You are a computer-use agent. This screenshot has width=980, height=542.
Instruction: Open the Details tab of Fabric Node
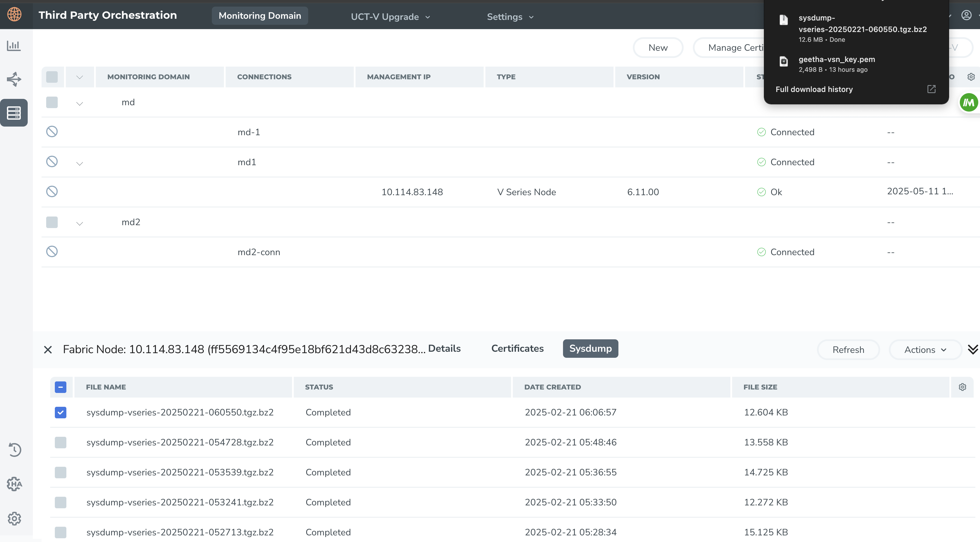click(x=444, y=349)
